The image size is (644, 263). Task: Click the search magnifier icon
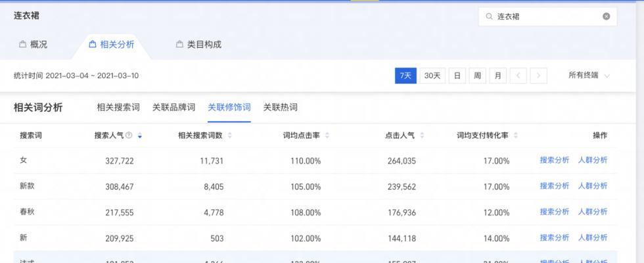[489, 16]
